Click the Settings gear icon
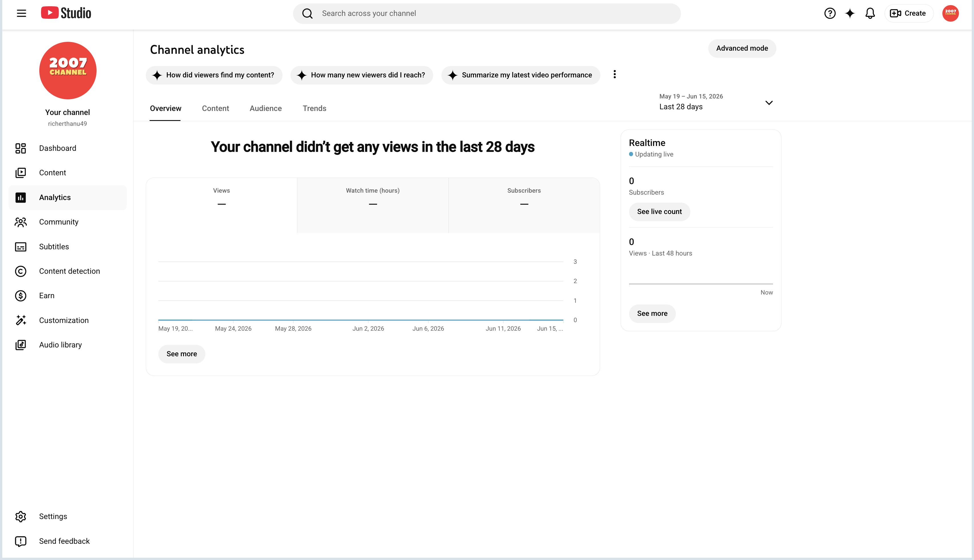Viewport: 974px width, 560px height. click(21, 516)
